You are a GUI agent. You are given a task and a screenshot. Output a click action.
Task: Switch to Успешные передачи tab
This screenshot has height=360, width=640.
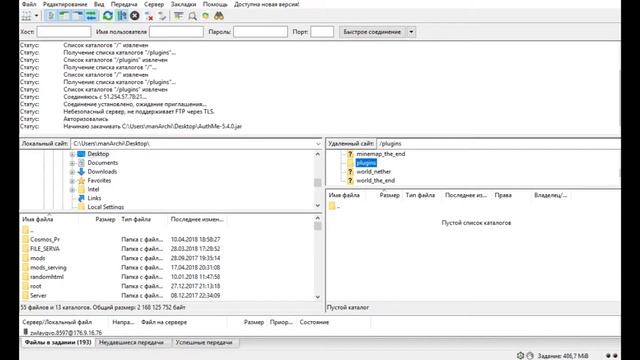pyautogui.click(x=205, y=342)
